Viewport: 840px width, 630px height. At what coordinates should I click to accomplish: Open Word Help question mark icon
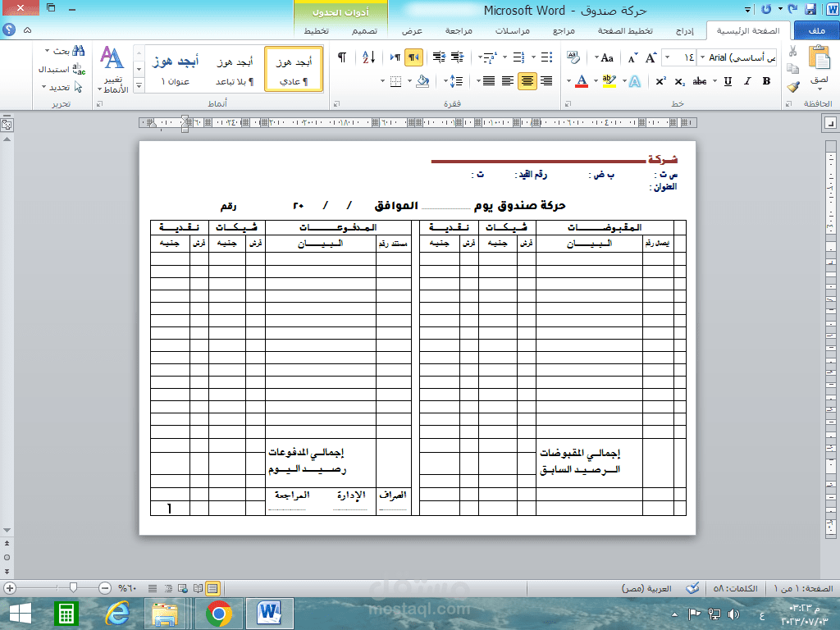pos(9,30)
